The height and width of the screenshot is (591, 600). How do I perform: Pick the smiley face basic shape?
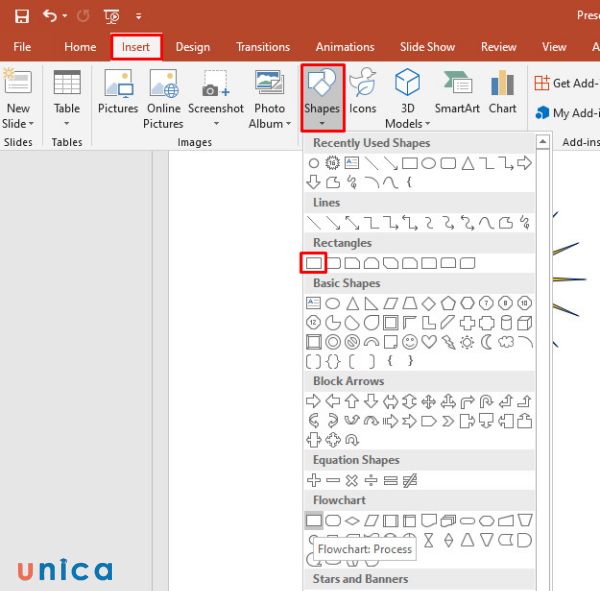point(410,342)
